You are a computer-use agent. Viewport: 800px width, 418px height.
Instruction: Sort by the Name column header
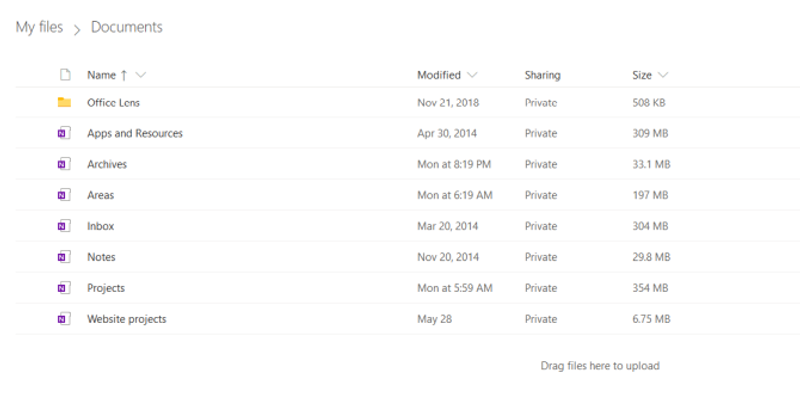pos(102,75)
